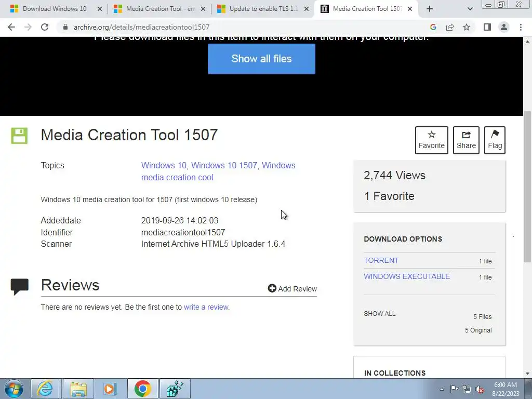Click the Media Creation Tool 1507 heading
Screen dimensions: 532x399
(x=129, y=135)
